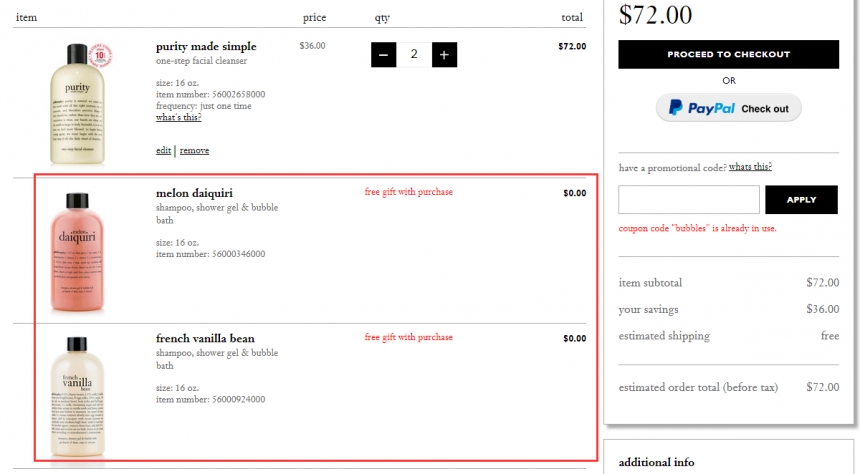Increase purity quantity with plus button

point(444,55)
